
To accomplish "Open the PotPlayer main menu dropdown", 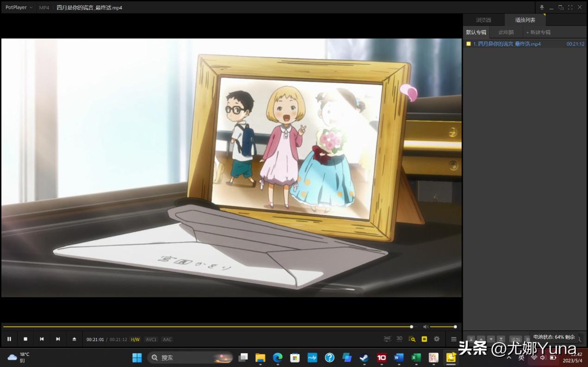I will [x=19, y=7].
